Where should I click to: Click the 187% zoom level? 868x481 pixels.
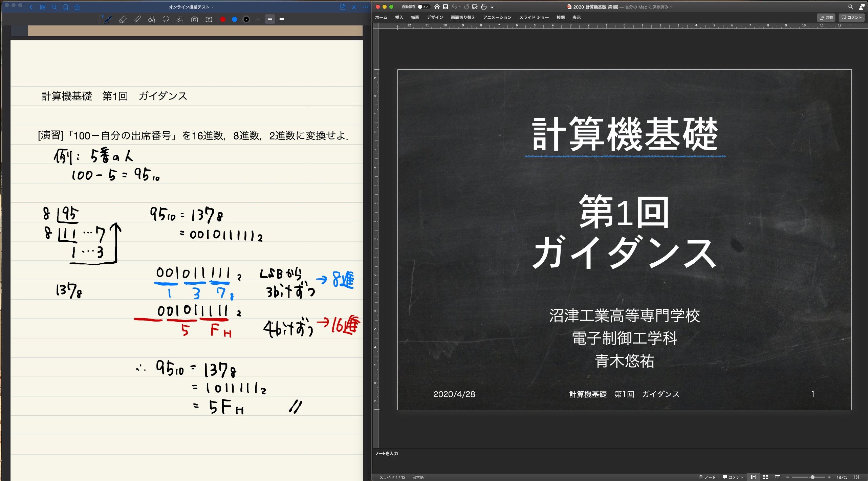[842, 477]
